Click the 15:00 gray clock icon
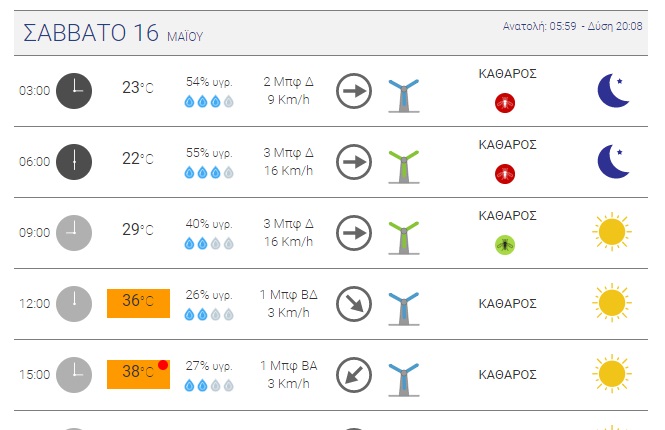Screen dimensions: 665x430 74,375
